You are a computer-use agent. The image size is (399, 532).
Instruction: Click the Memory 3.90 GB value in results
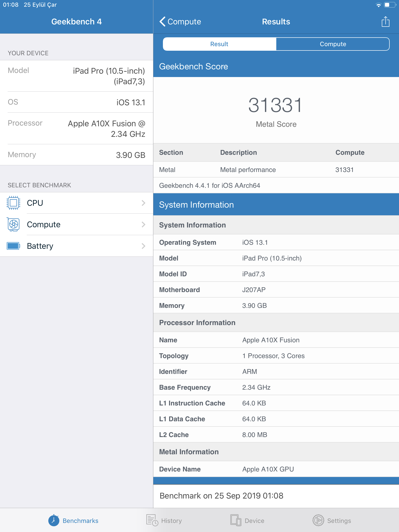(x=255, y=306)
